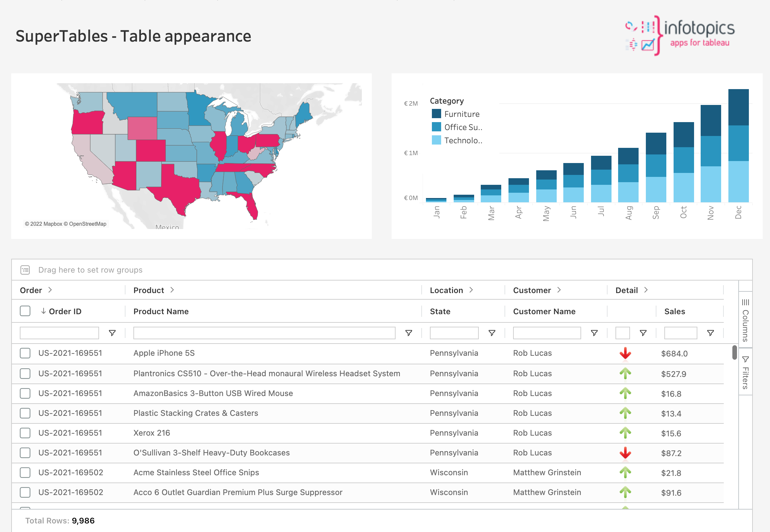Click the $684.0 sales value
The image size is (770, 532).
point(674,354)
